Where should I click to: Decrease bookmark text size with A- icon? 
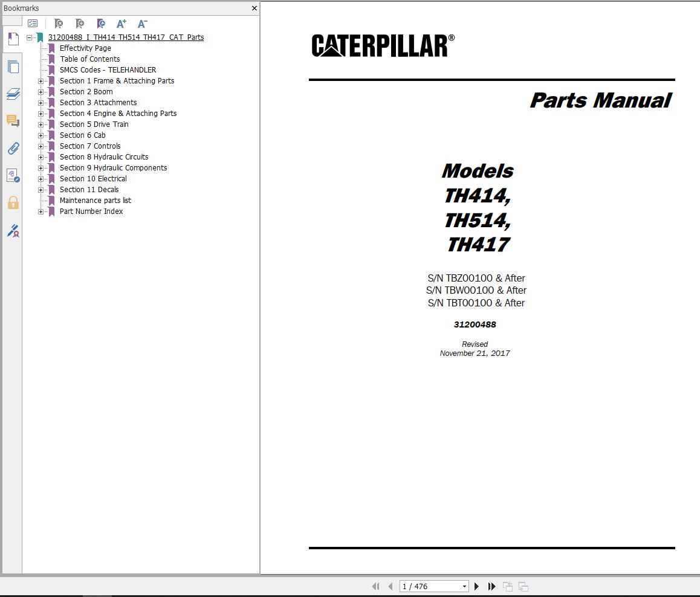coord(142,24)
